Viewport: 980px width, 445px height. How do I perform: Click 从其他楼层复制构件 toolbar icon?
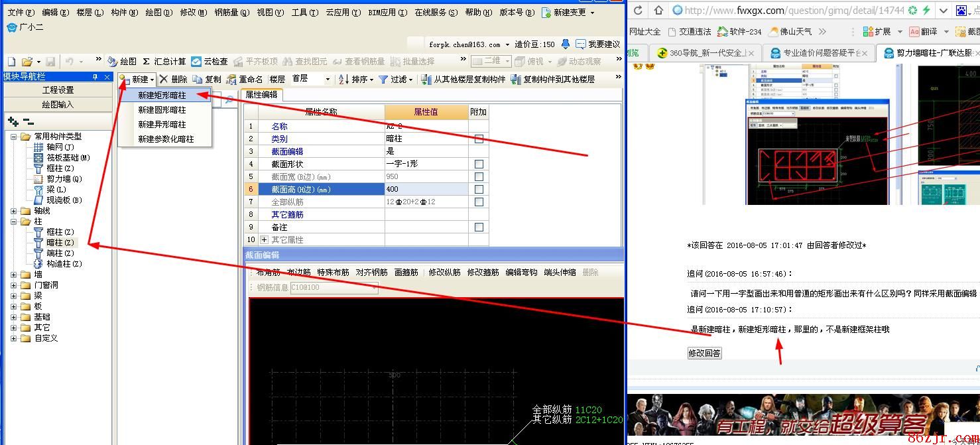[x=427, y=80]
